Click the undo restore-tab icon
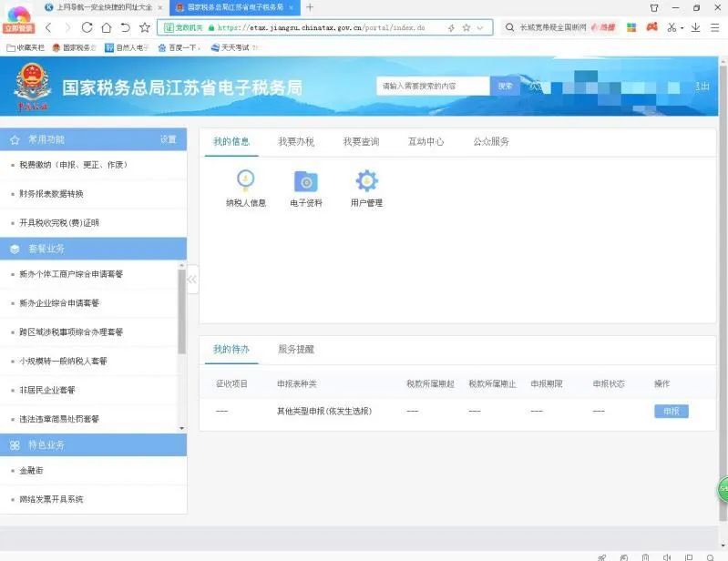 pyautogui.click(x=126, y=27)
